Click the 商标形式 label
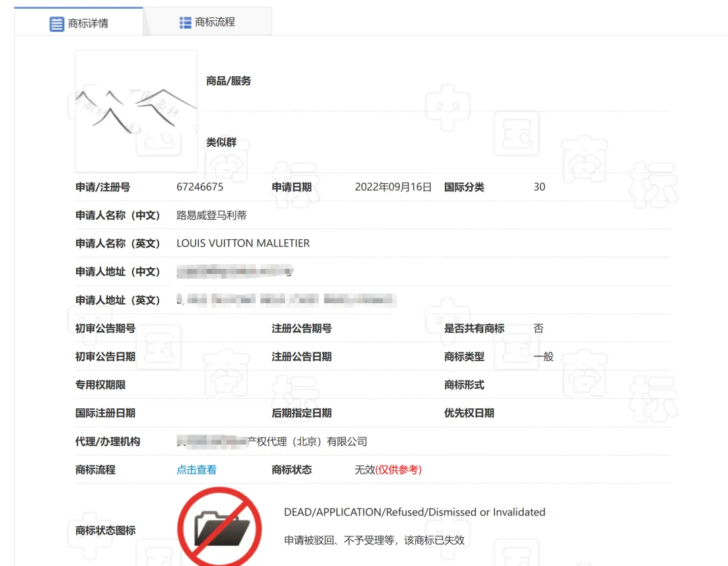The image size is (728, 566). (x=464, y=385)
